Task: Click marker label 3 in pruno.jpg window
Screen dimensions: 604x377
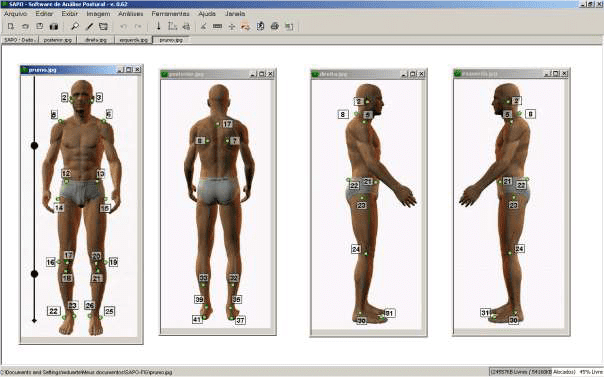Action: pyautogui.click(x=99, y=97)
